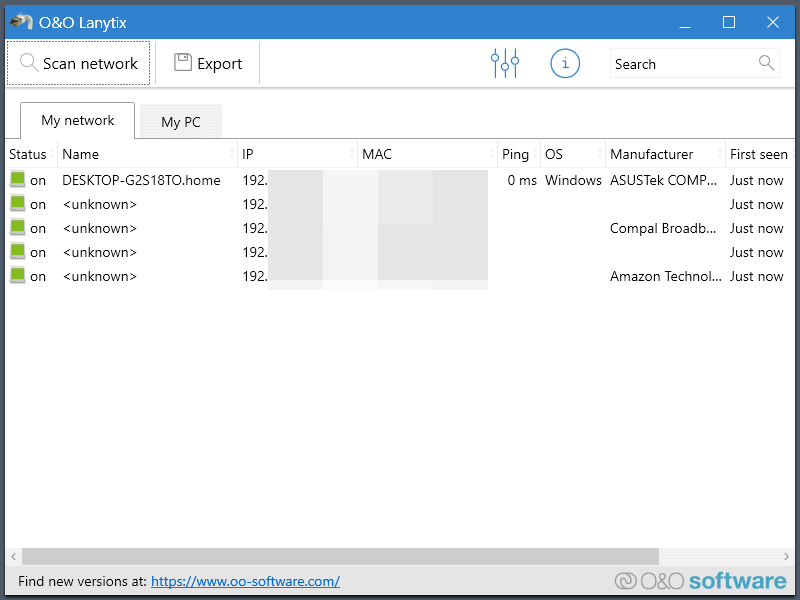Image resolution: width=800 pixels, height=600 pixels.
Task: Open settings via the sliders icon
Action: (505, 63)
